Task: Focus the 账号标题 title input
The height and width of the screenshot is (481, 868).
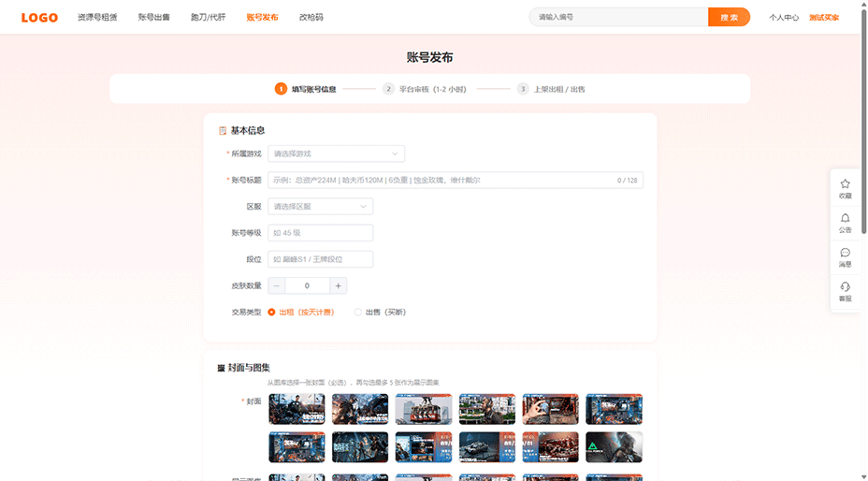Action: (456, 180)
